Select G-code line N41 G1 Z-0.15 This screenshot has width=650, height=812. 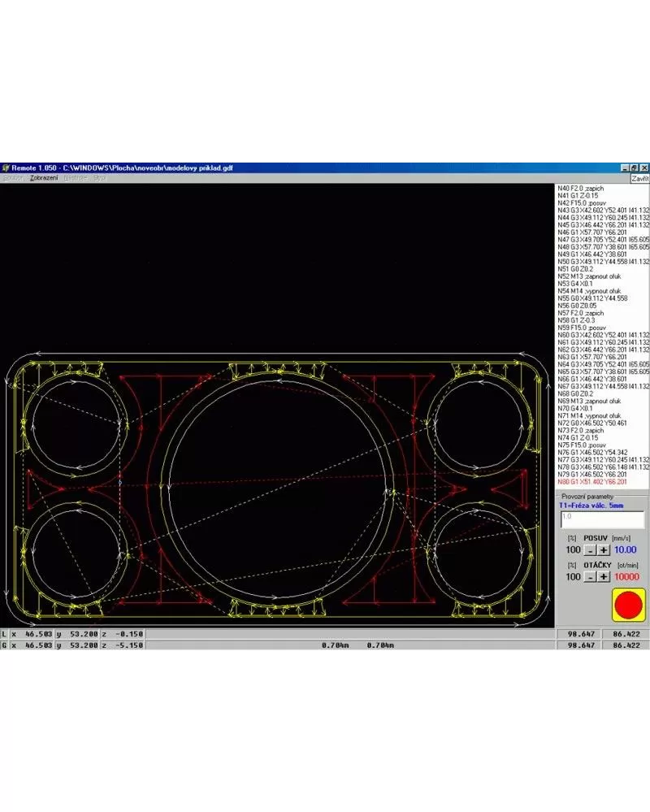tap(578, 196)
